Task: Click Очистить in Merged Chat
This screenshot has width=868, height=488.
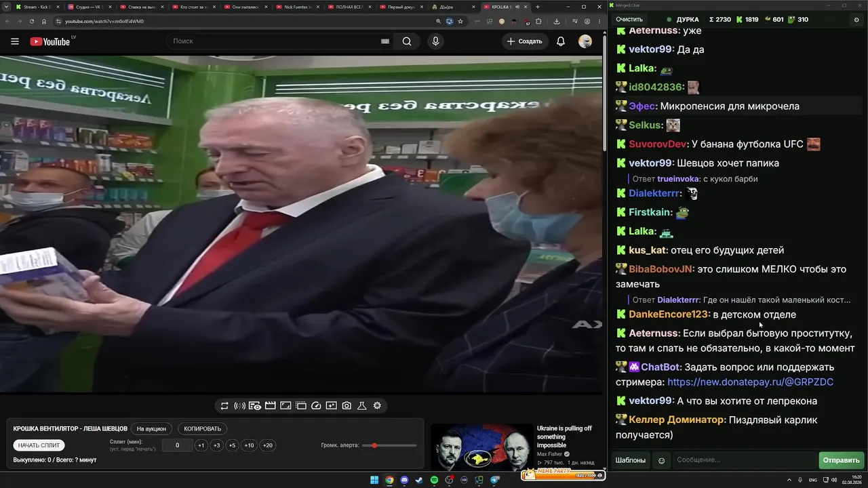Action: pos(629,20)
